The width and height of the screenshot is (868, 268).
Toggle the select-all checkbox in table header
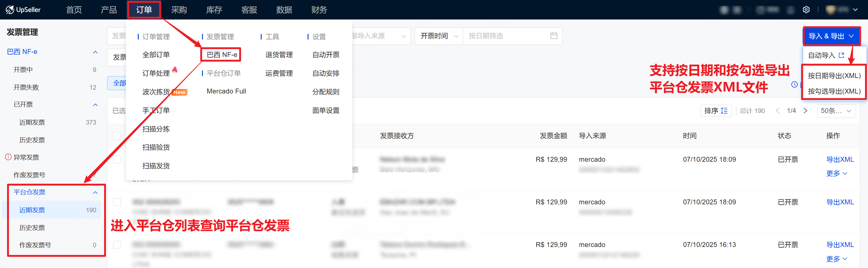117,136
